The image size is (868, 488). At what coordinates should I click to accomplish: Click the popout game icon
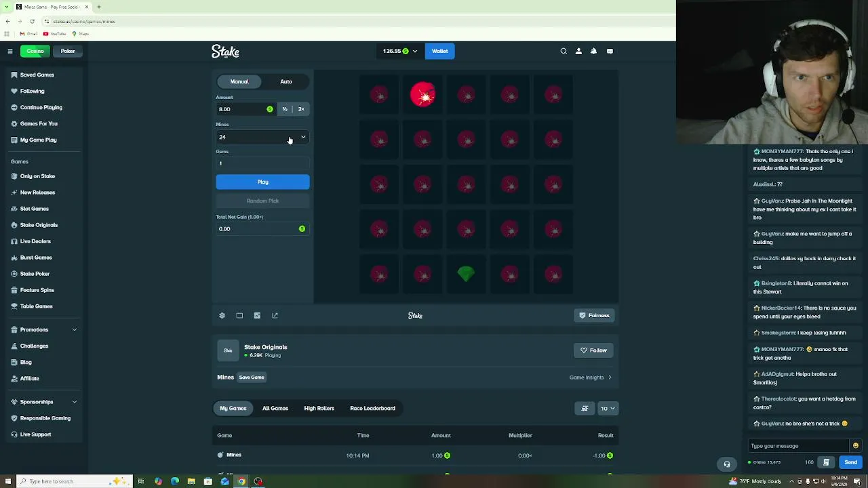pyautogui.click(x=275, y=315)
